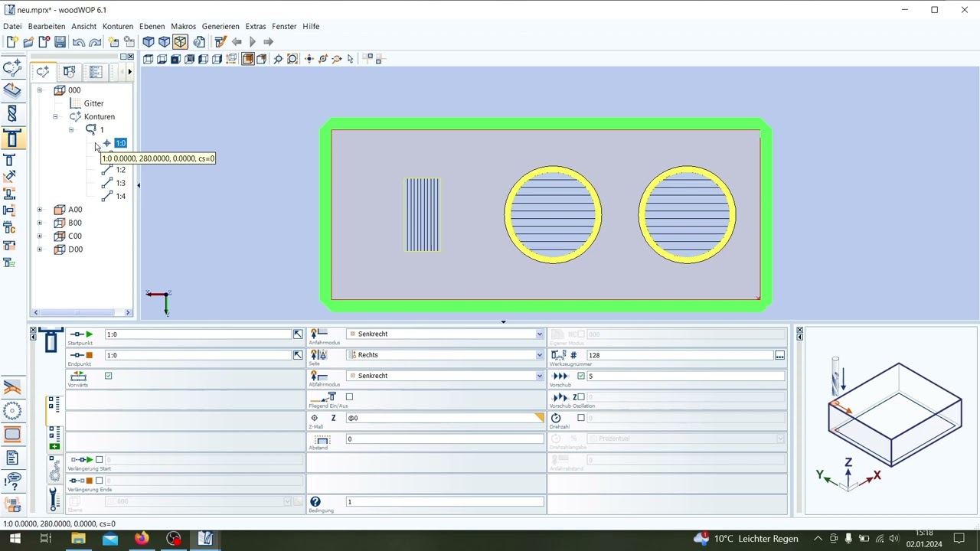Open the Windows Start menu
This screenshot has width=980, height=551.
tap(15, 539)
